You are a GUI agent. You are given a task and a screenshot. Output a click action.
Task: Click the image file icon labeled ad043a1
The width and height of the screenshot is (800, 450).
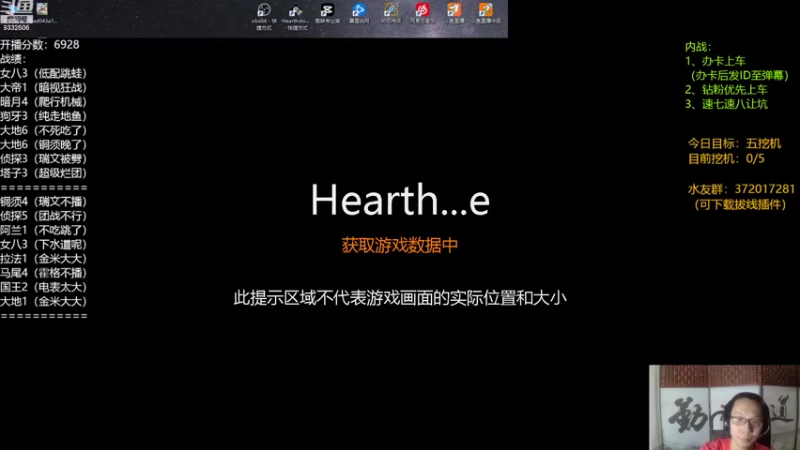click(x=42, y=12)
